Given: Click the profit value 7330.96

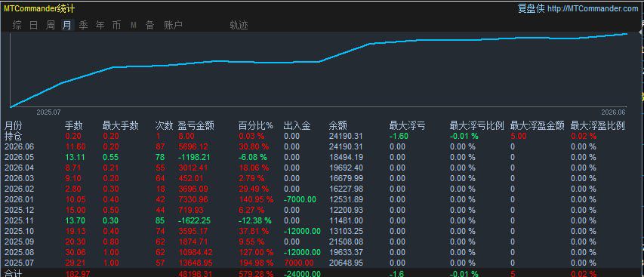Looking at the screenshot, I should 193,199.
